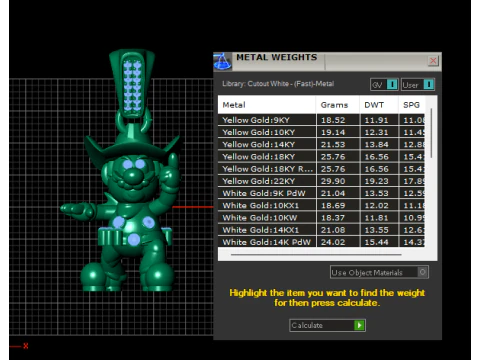Click the 18.37 grams value
The height and width of the screenshot is (360, 480).
coord(333,218)
